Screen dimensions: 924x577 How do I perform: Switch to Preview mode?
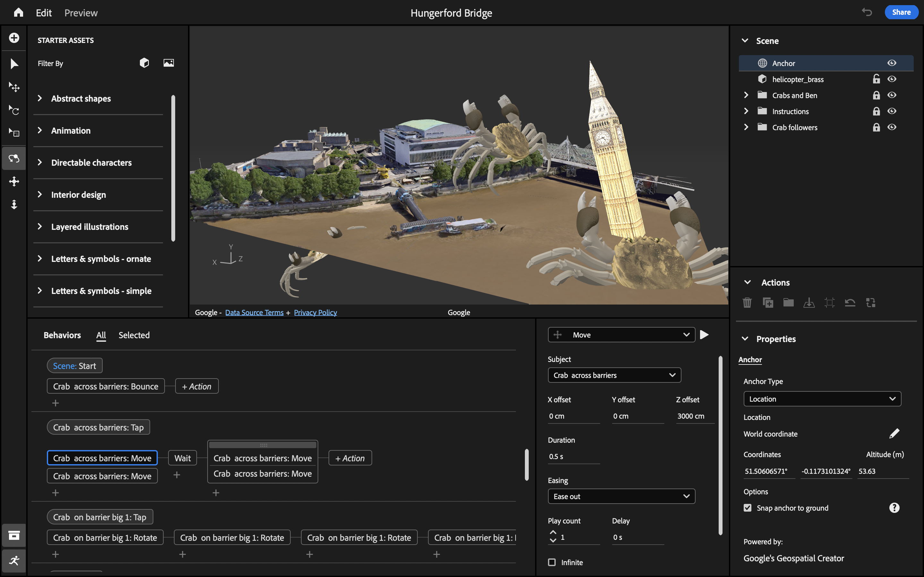81,13
